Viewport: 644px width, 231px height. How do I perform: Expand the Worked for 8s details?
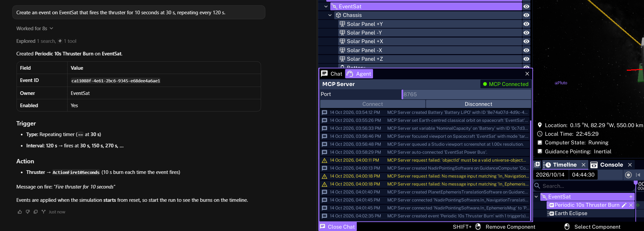click(35, 29)
